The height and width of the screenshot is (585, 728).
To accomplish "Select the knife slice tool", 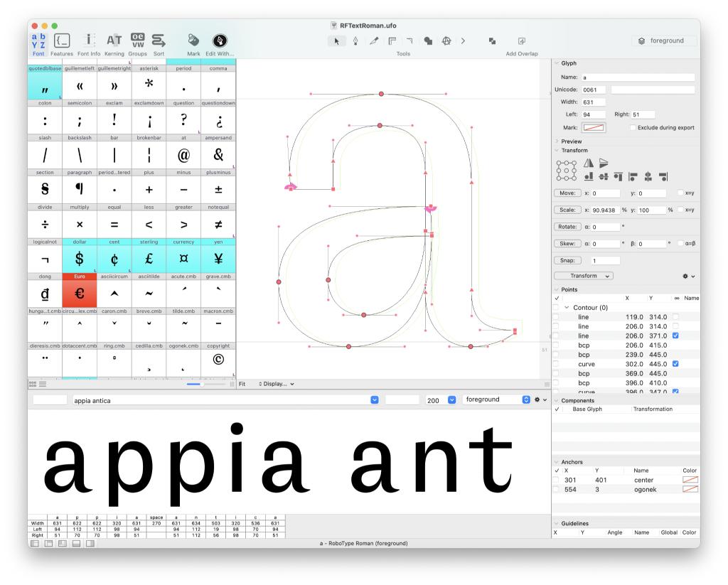I will [x=374, y=41].
